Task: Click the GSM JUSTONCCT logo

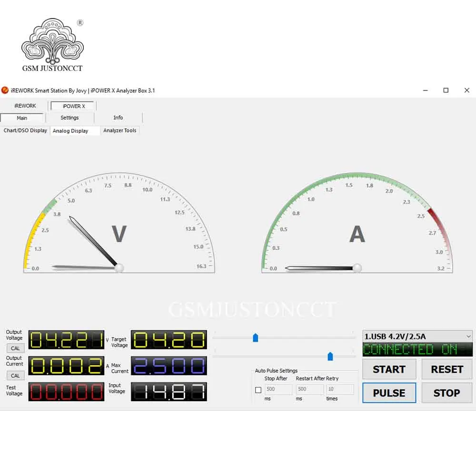Action: tap(52, 46)
